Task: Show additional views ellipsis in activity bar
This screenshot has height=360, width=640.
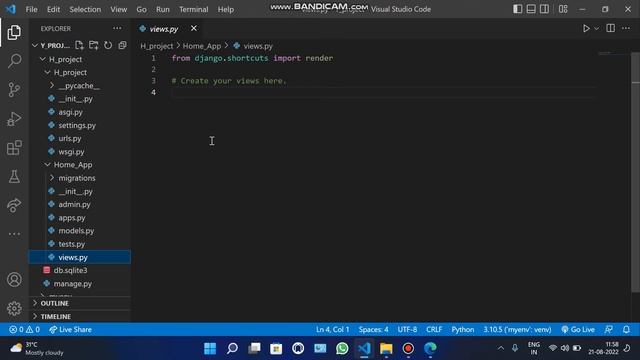Action: click(14, 234)
